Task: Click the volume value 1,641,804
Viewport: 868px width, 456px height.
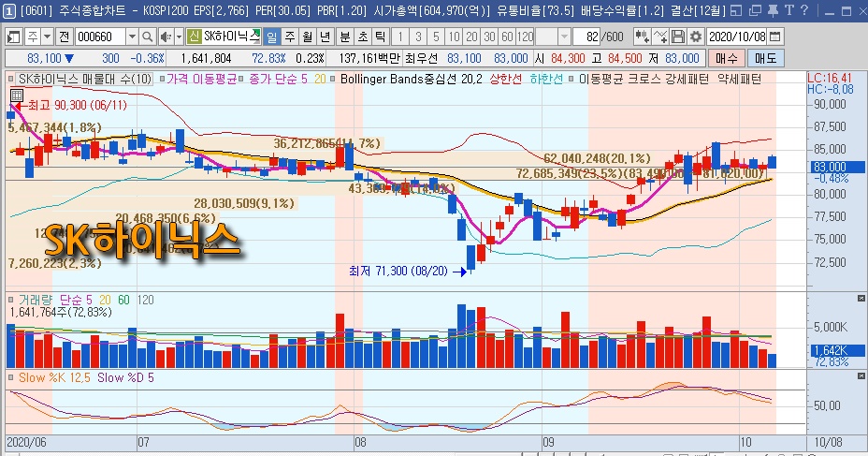Action: [x=206, y=58]
